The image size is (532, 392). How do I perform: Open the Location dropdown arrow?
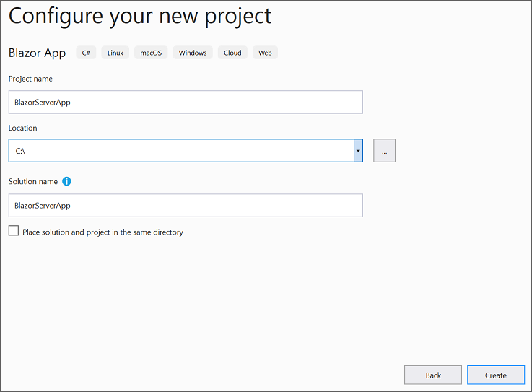tap(358, 151)
